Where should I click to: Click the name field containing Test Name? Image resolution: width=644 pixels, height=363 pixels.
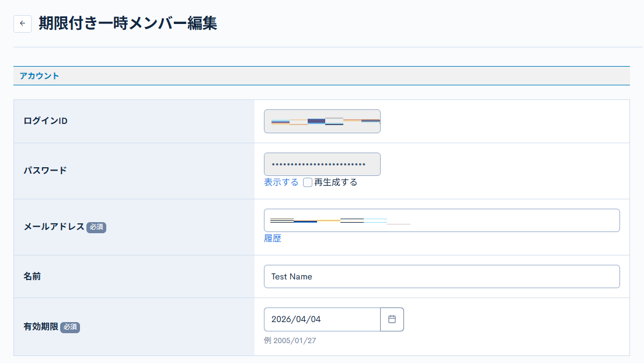tap(441, 276)
